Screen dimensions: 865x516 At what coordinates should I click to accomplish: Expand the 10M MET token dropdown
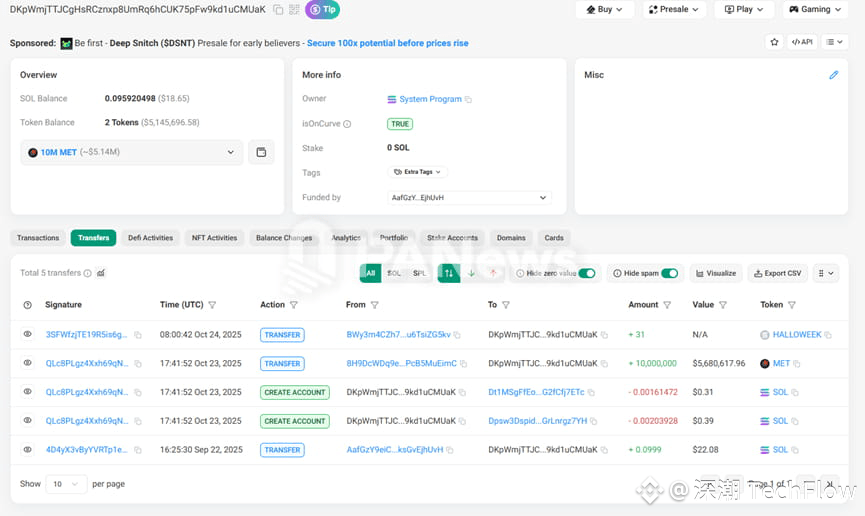pos(132,152)
